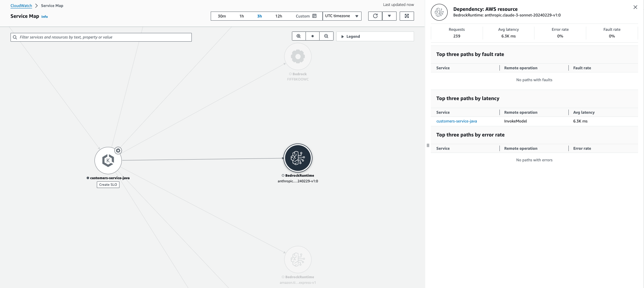Adjust the side panel resize handle

click(428, 145)
